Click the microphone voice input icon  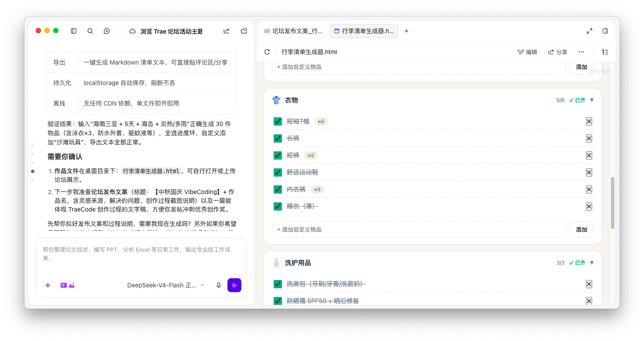[219, 285]
